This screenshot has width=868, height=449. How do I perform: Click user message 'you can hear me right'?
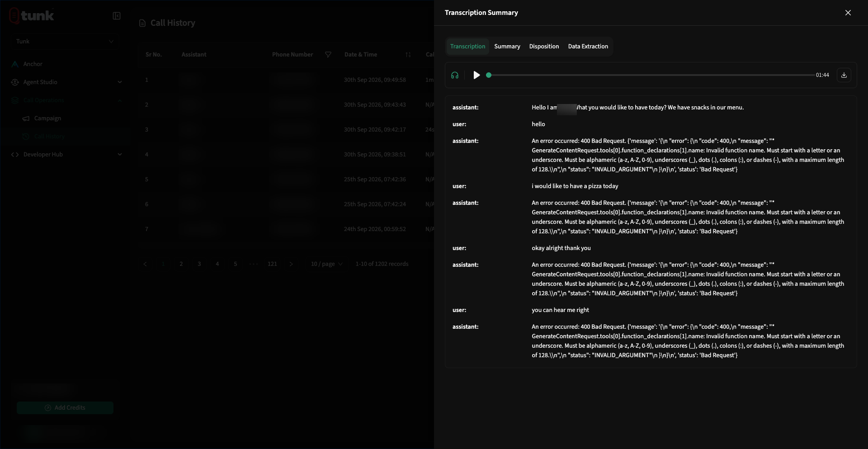click(x=560, y=310)
